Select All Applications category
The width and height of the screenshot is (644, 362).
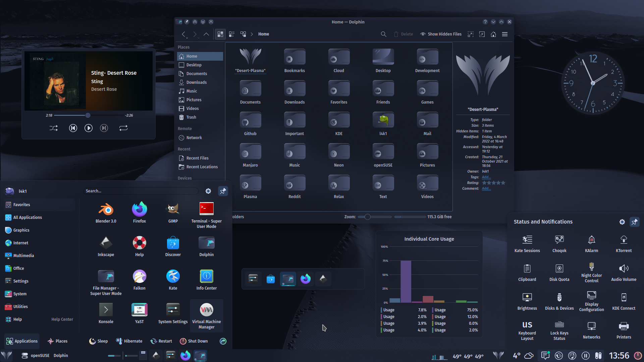(x=40, y=218)
